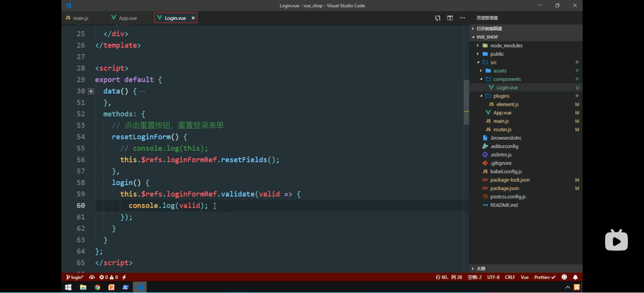Click the lightning bolt status bar icon
Viewport: 644px width, 293px height.
pyautogui.click(x=124, y=277)
